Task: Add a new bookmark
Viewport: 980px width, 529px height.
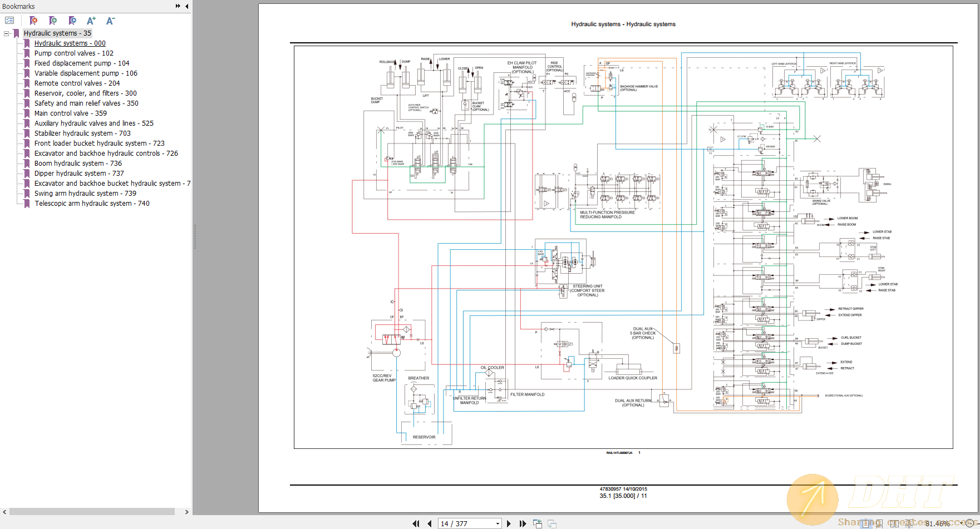Action: (53, 21)
